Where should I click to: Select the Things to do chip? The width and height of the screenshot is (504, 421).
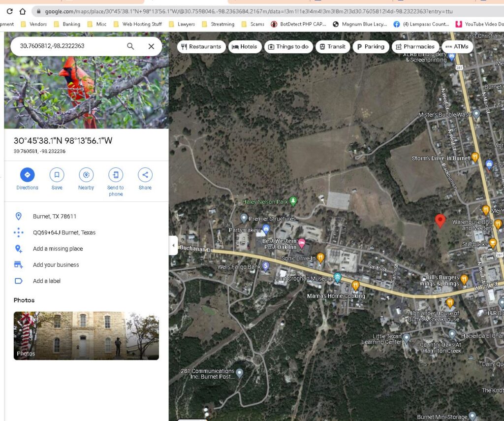click(x=288, y=47)
